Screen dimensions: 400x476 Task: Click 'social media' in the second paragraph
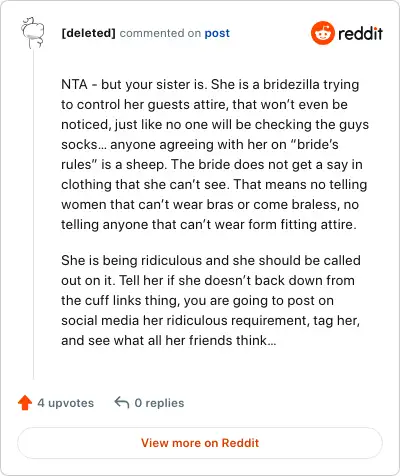point(100,320)
